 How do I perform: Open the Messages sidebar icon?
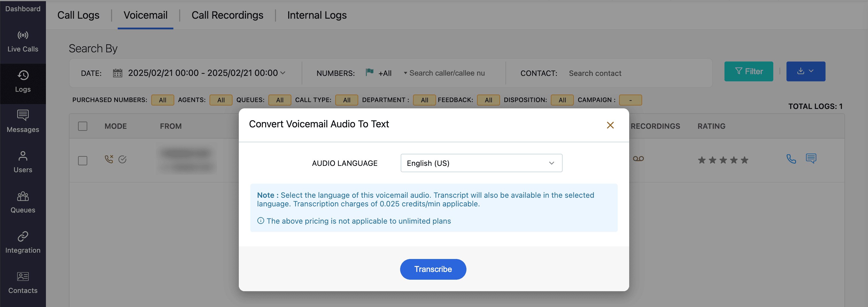point(23,122)
